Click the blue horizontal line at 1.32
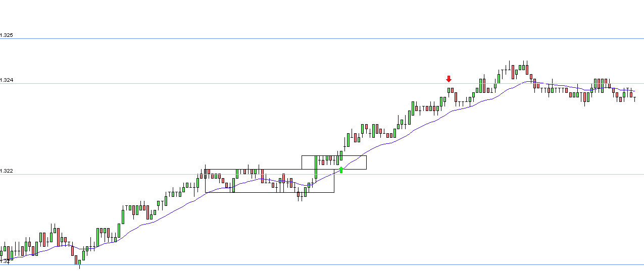Screen dimensions: 644x274 coord(322,264)
